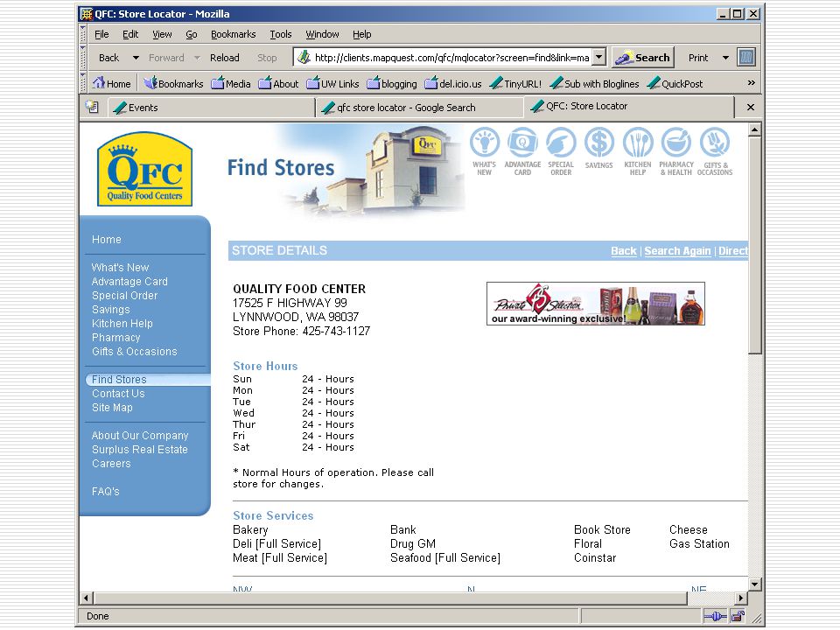The image size is (840, 630).
Task: Click the vertical scrollbar thumb
Action: click(x=754, y=245)
